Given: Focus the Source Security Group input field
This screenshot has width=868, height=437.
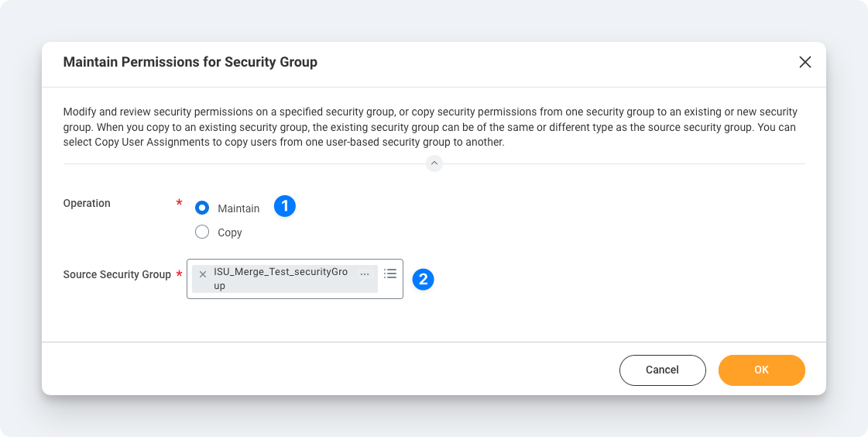Looking at the screenshot, I should click(295, 279).
